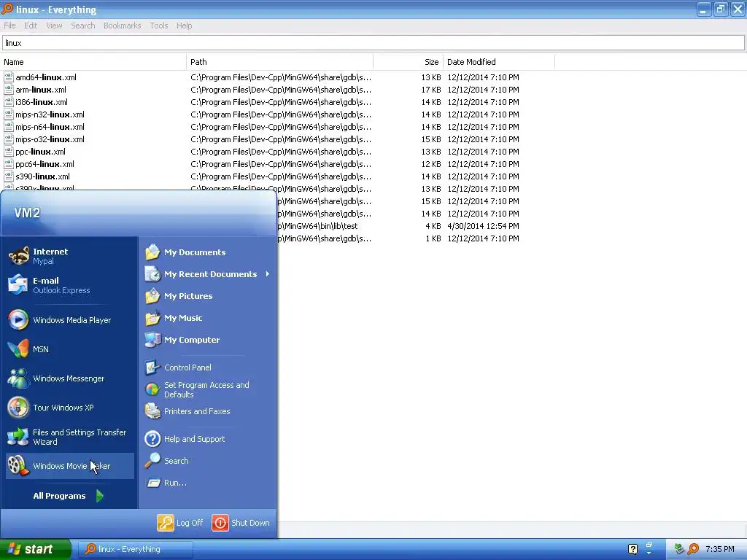Select arm-linux.xml in results
This screenshot has width=747, height=560.
tap(41, 90)
